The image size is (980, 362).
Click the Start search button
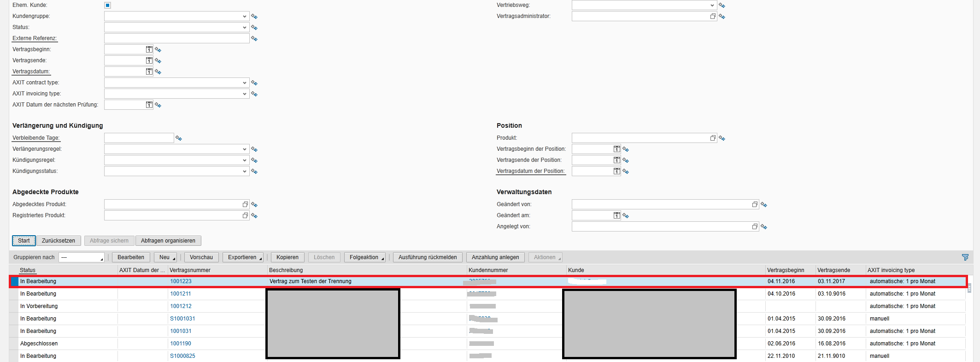click(24, 241)
